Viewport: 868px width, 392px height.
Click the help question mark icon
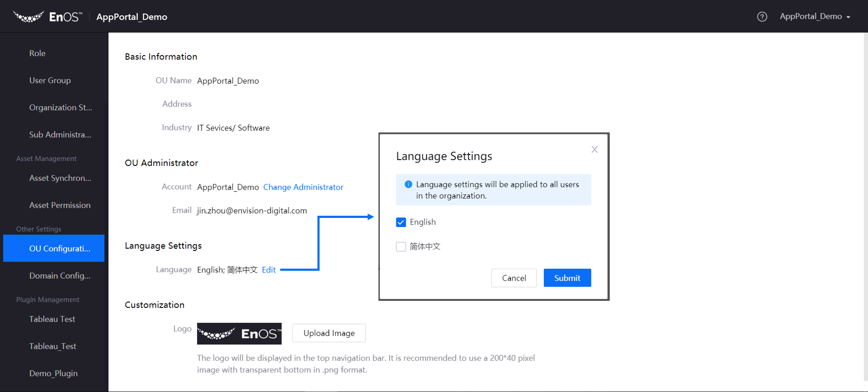point(762,16)
